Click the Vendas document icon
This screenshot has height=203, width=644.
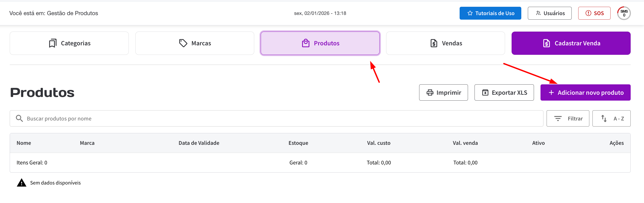click(x=434, y=43)
